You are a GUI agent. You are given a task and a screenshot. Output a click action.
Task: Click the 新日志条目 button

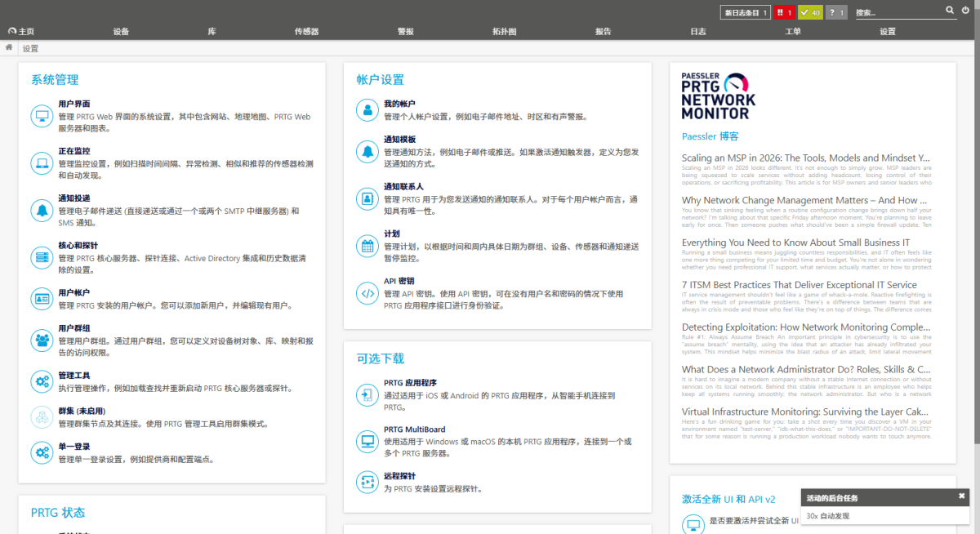(x=744, y=11)
